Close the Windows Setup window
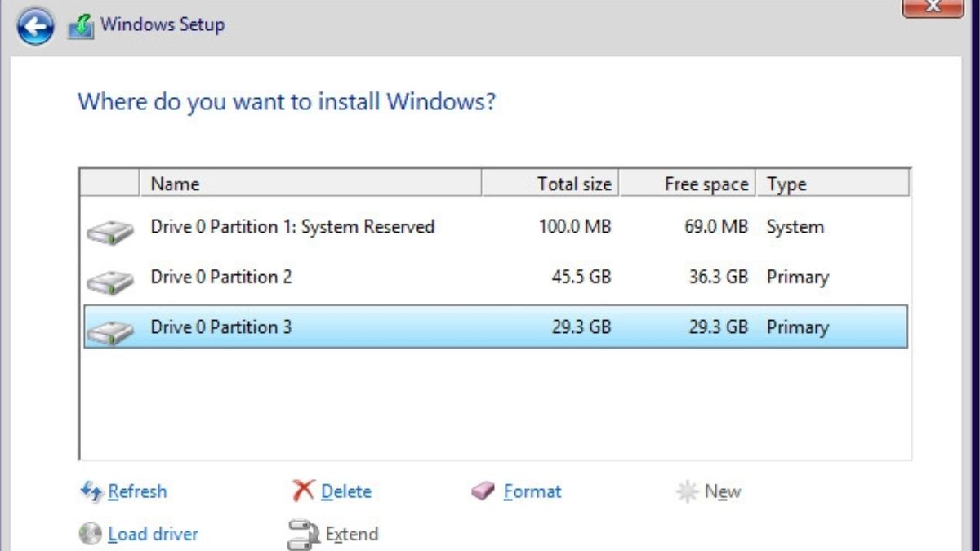This screenshot has width=980, height=551. (x=932, y=7)
